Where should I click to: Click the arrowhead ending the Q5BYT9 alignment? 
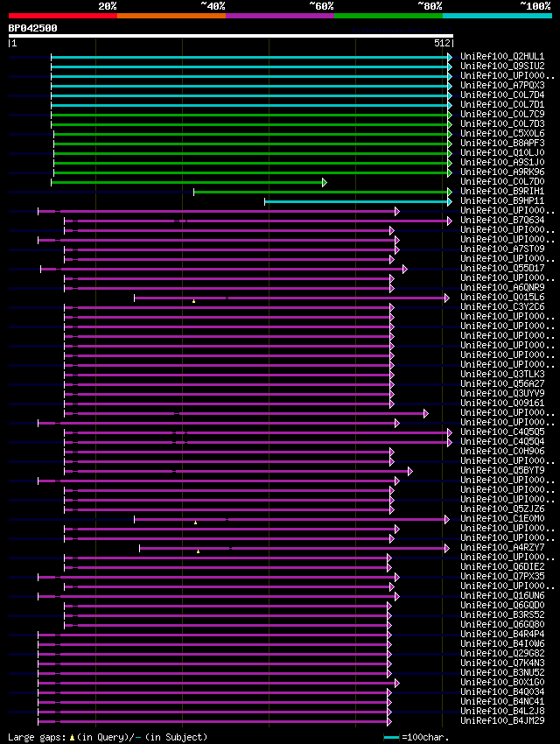point(410,471)
